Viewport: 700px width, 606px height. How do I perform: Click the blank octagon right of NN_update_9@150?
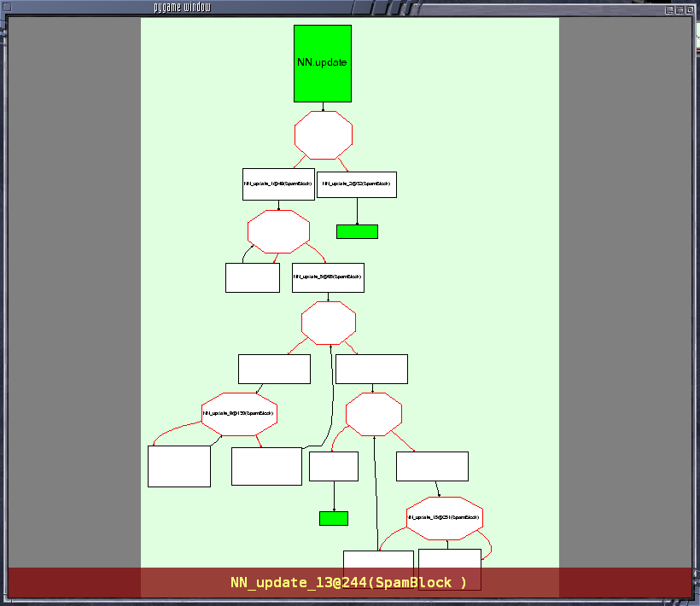pos(374,414)
